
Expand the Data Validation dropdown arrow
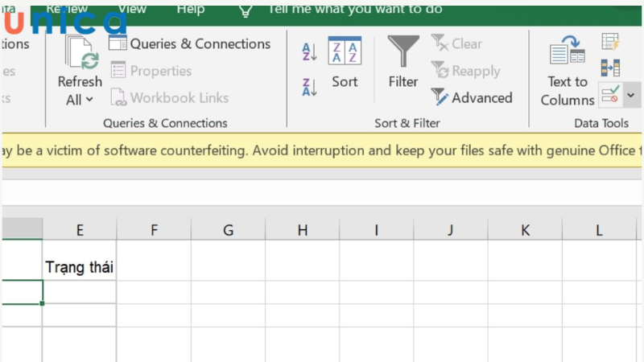tap(630, 95)
